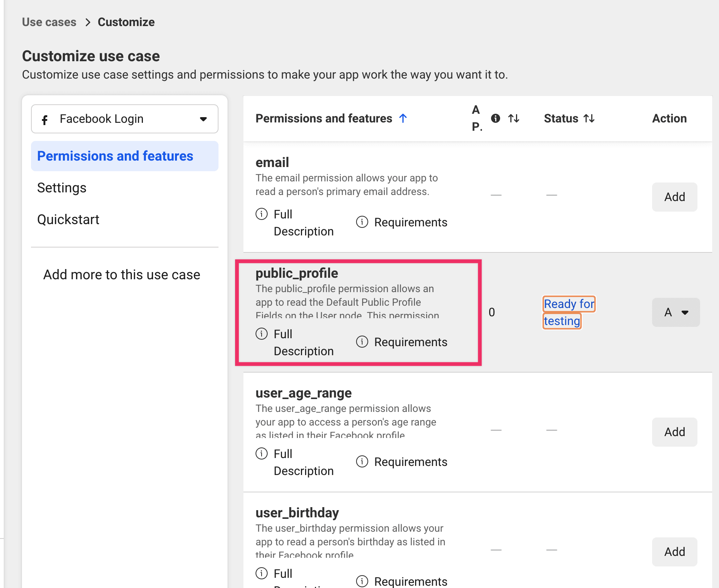Open Settings in the sidebar
Screen dimensions: 719x588
click(62, 188)
